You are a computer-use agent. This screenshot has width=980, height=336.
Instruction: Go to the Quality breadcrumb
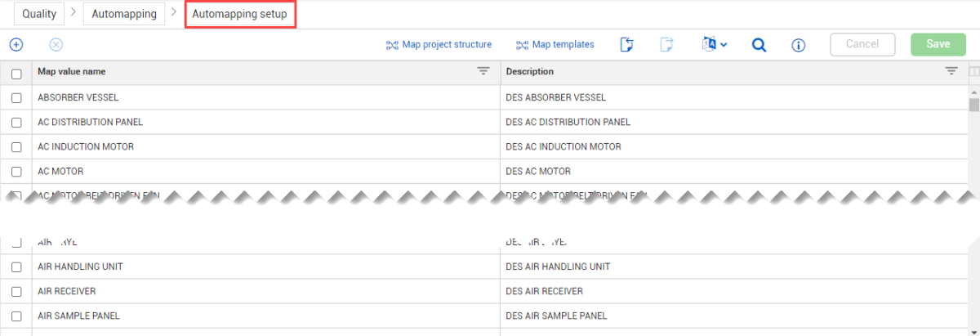39,14
